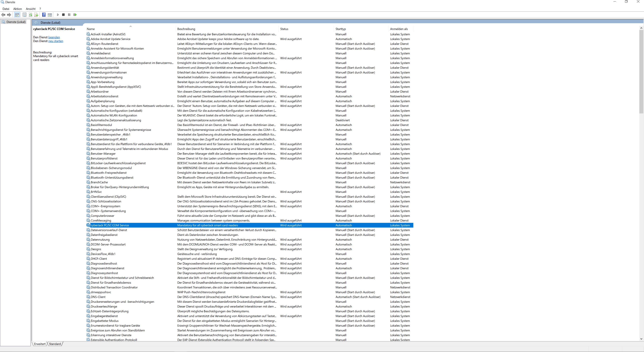Sort services by the Name column header
644x352 pixels.
(x=91, y=29)
